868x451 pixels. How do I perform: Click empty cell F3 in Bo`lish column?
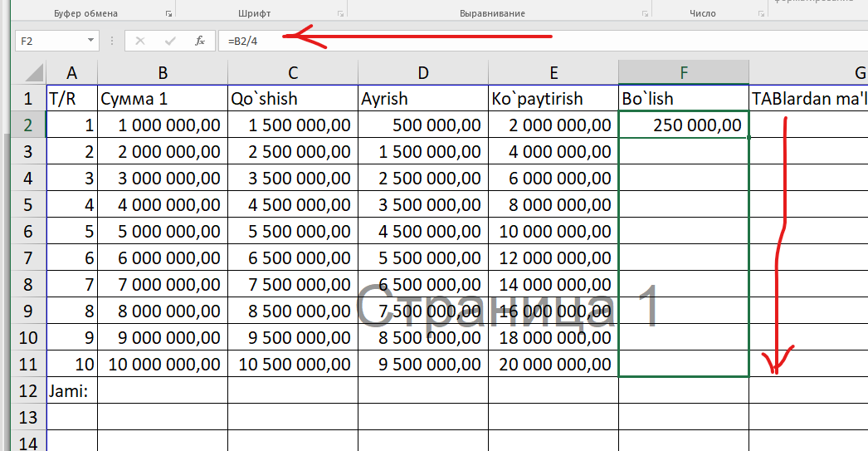point(684,151)
